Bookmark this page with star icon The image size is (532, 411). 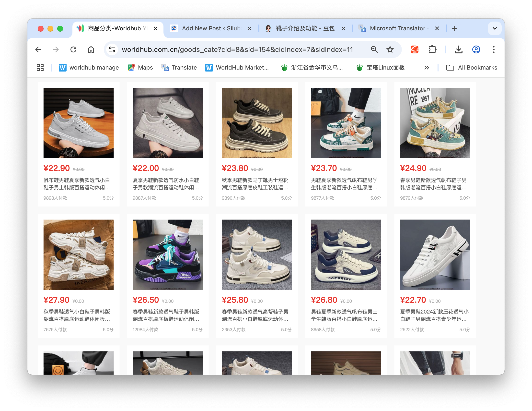[x=390, y=50]
